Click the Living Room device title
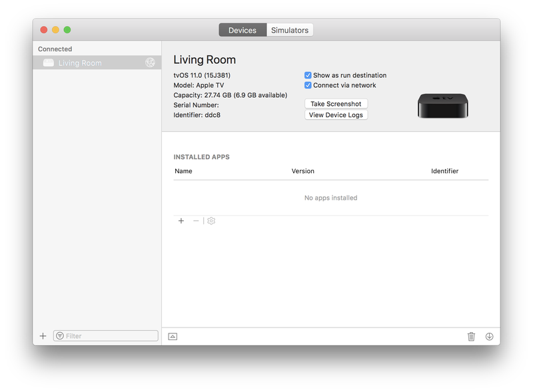The image size is (533, 392). [205, 60]
